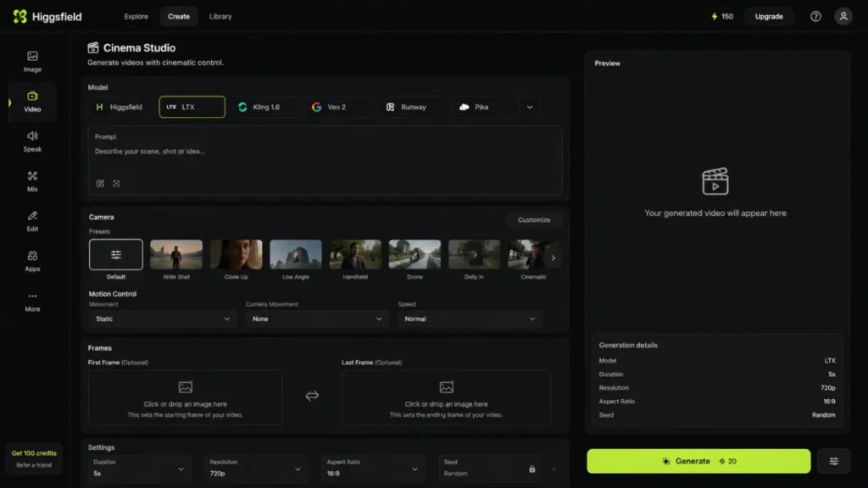The image size is (868, 488).
Task: Swap first and last frames
Action: pos(312,395)
